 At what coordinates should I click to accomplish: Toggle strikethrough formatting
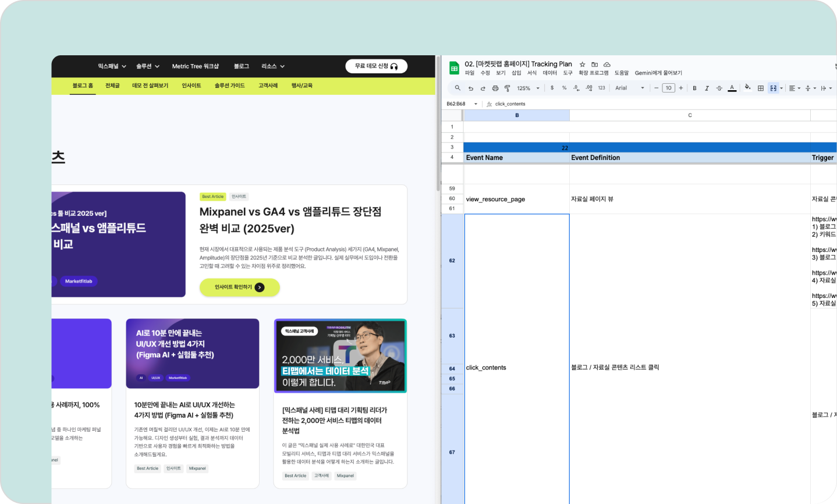pyautogui.click(x=719, y=88)
